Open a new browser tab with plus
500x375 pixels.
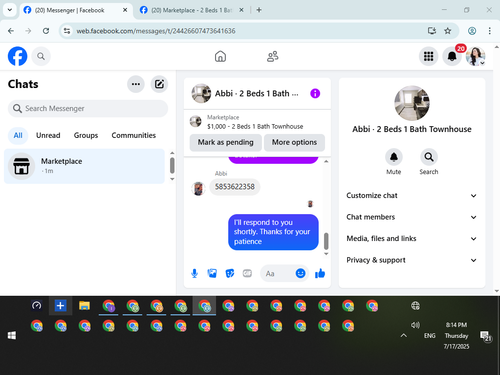coord(259,10)
